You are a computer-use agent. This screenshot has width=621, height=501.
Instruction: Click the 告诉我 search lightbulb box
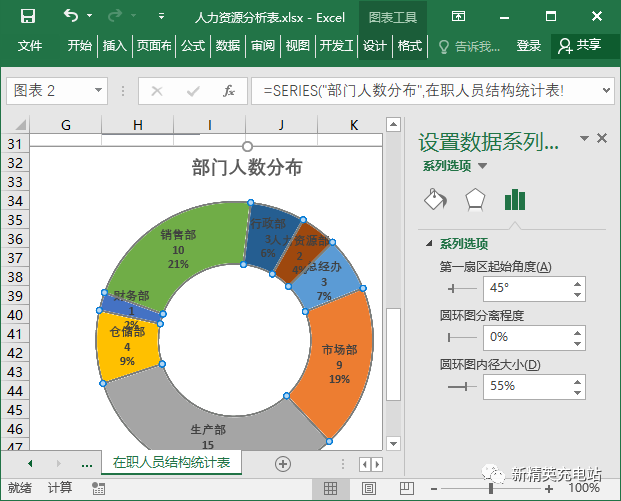[x=469, y=46]
